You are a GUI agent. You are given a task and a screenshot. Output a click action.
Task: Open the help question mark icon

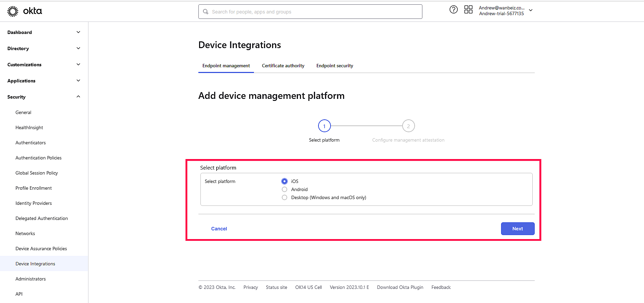coord(453,10)
